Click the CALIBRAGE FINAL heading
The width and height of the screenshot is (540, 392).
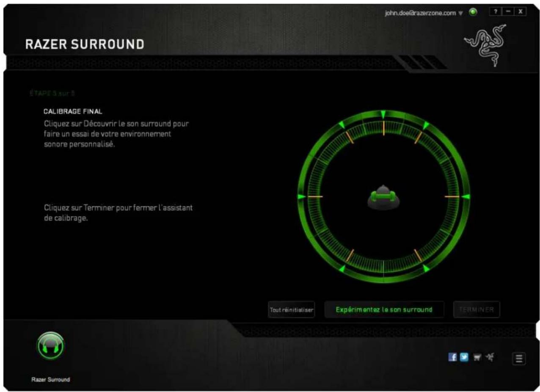pyautogui.click(x=74, y=112)
